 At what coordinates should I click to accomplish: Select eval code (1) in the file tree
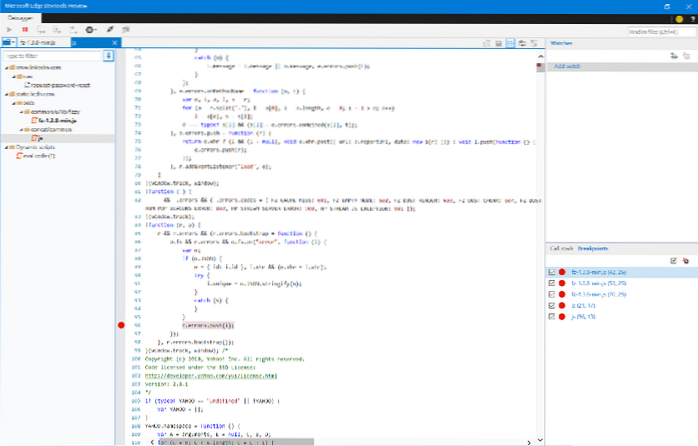click(40, 156)
